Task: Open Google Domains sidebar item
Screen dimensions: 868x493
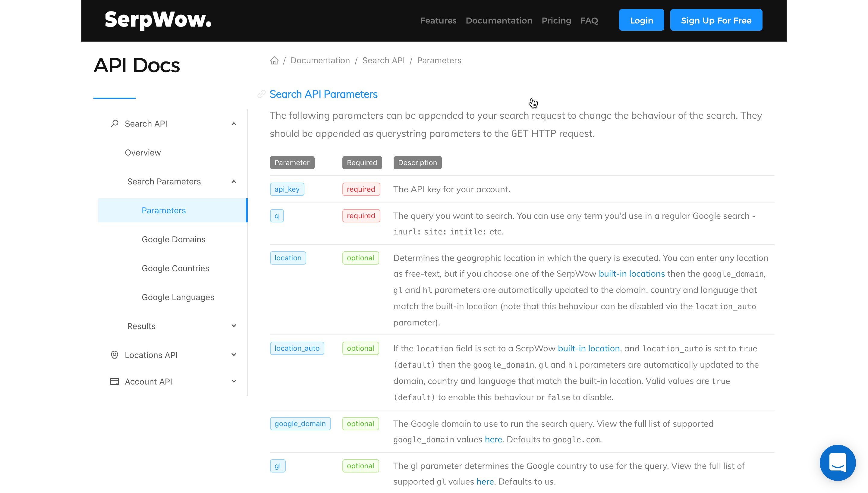Action: tap(174, 239)
